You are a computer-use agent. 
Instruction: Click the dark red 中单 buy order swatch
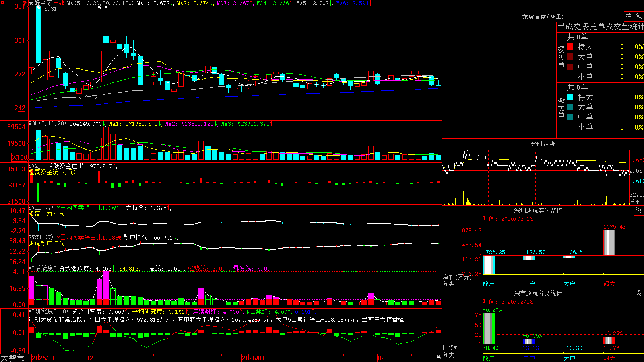pos(570,67)
